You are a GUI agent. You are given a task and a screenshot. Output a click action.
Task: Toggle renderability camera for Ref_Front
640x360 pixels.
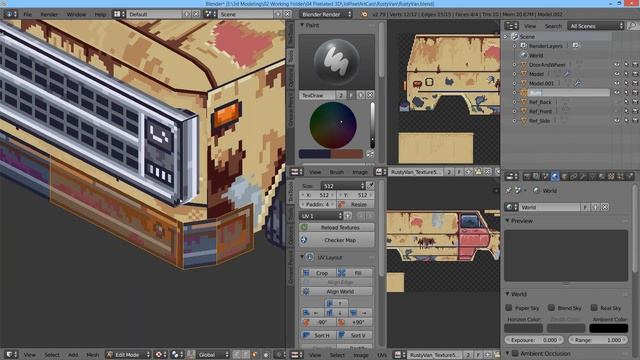pos(635,111)
